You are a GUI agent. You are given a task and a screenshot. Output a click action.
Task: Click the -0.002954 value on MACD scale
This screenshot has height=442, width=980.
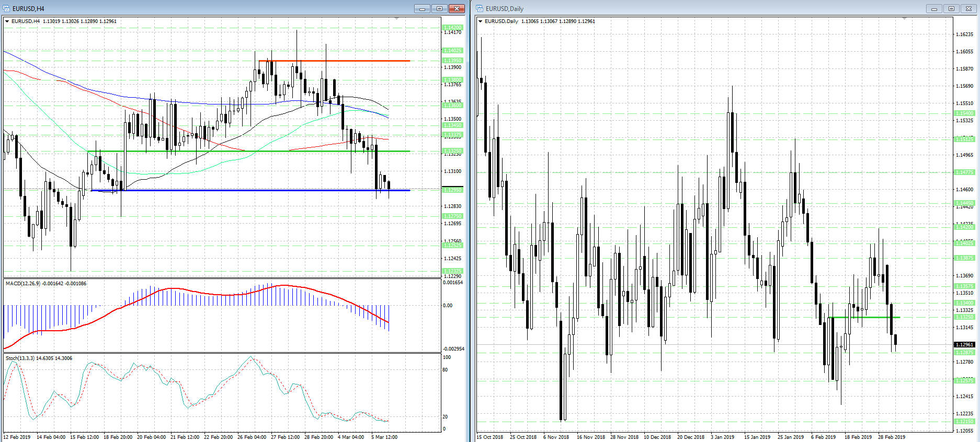coord(453,349)
